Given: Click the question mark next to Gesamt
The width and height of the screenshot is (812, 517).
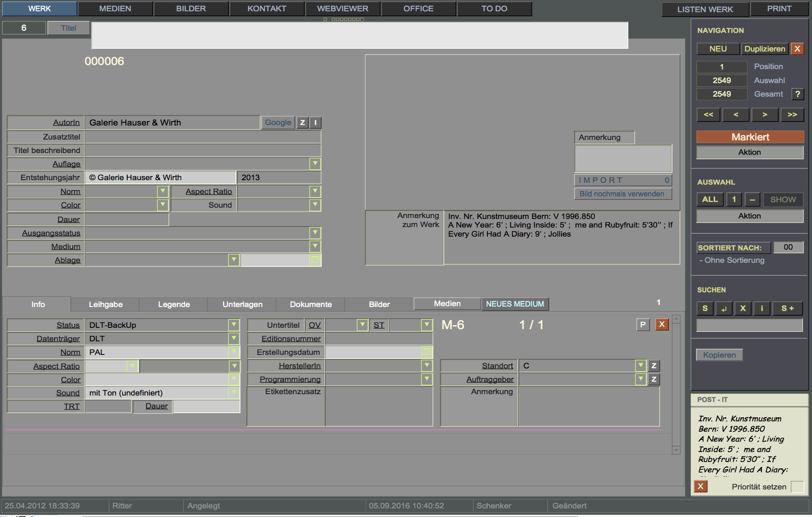Looking at the screenshot, I should (798, 94).
